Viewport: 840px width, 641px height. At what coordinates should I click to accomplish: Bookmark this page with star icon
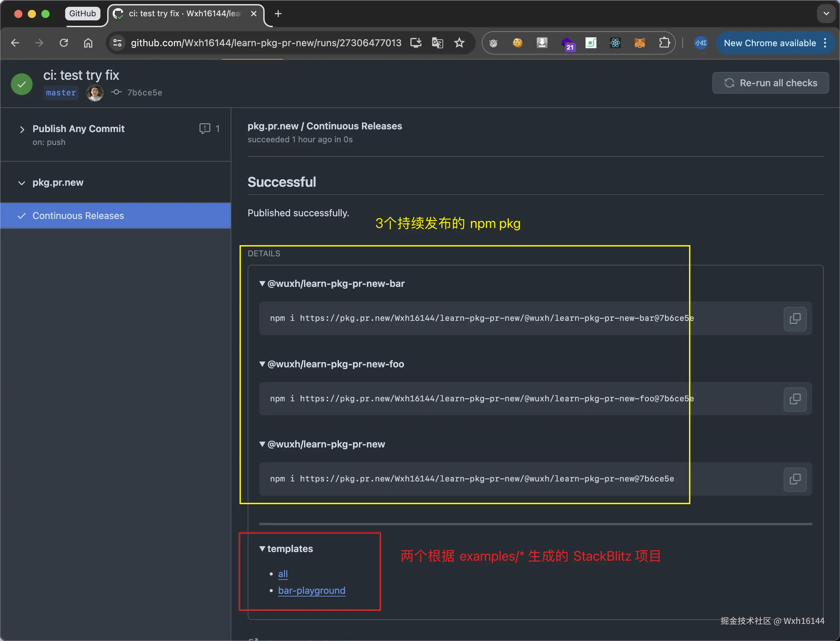tap(459, 43)
